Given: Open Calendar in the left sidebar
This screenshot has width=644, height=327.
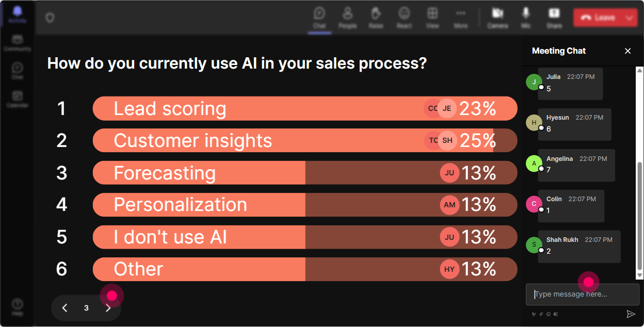Looking at the screenshot, I should point(18,98).
